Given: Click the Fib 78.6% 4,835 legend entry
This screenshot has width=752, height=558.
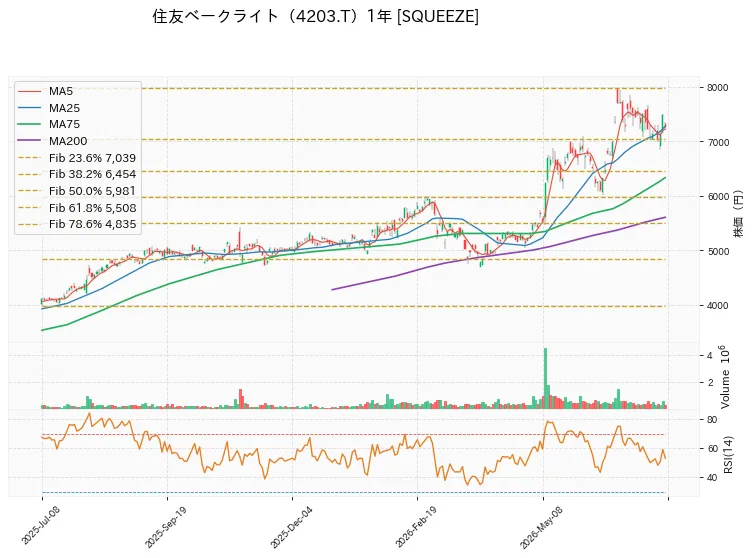Looking at the screenshot, I should [77, 224].
